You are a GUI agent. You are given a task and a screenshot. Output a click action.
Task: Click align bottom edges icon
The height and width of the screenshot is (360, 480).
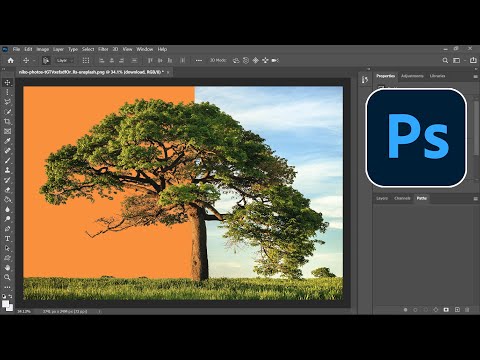click(x=170, y=60)
